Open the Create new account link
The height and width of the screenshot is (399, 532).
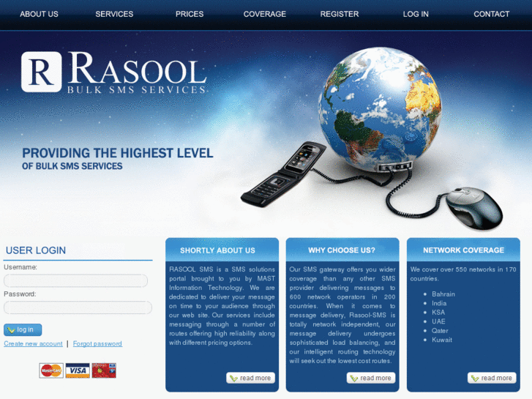pos(33,343)
